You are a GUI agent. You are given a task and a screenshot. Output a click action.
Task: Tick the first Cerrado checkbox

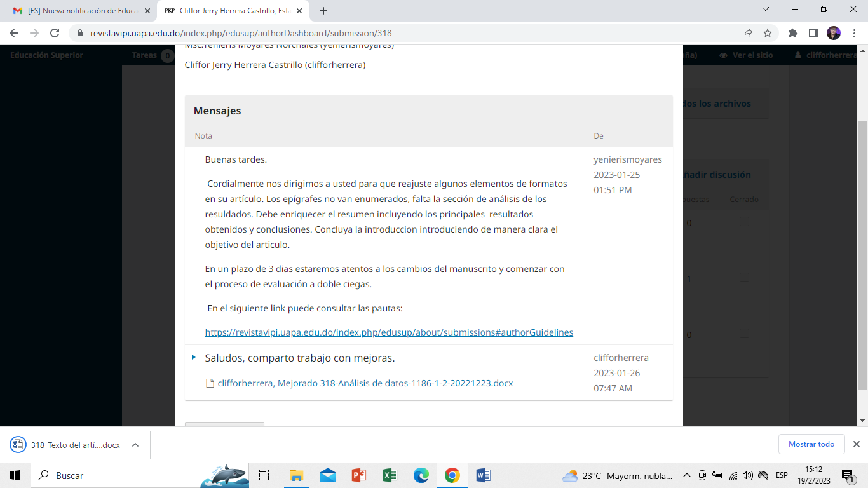(x=744, y=222)
